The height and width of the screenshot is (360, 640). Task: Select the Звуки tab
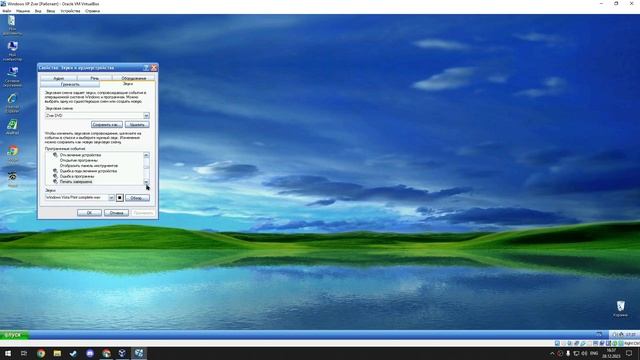coord(128,83)
